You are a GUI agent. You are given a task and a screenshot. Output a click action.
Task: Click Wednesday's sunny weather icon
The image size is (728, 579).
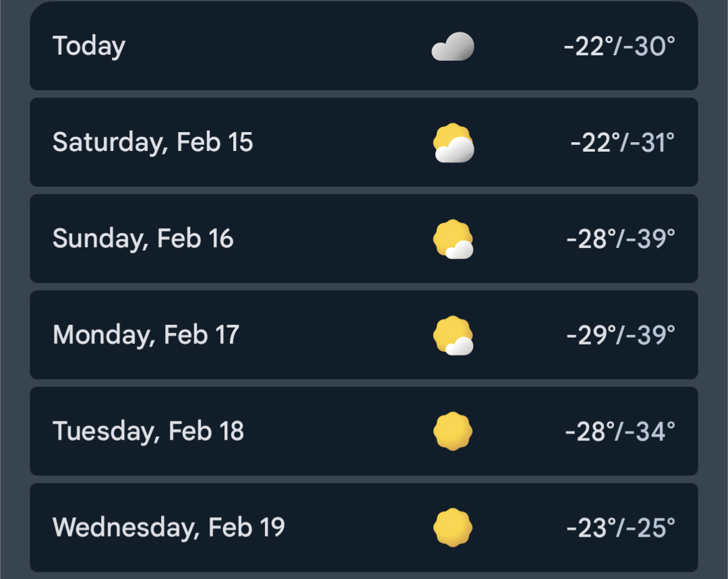tap(453, 528)
